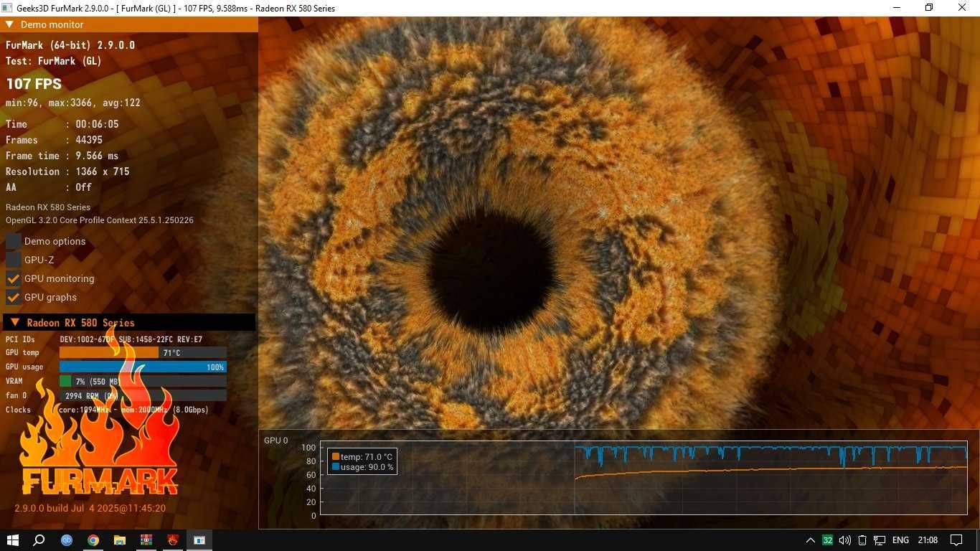Open the blue round app in taskbar
The height and width of the screenshot is (551, 980).
click(x=67, y=540)
